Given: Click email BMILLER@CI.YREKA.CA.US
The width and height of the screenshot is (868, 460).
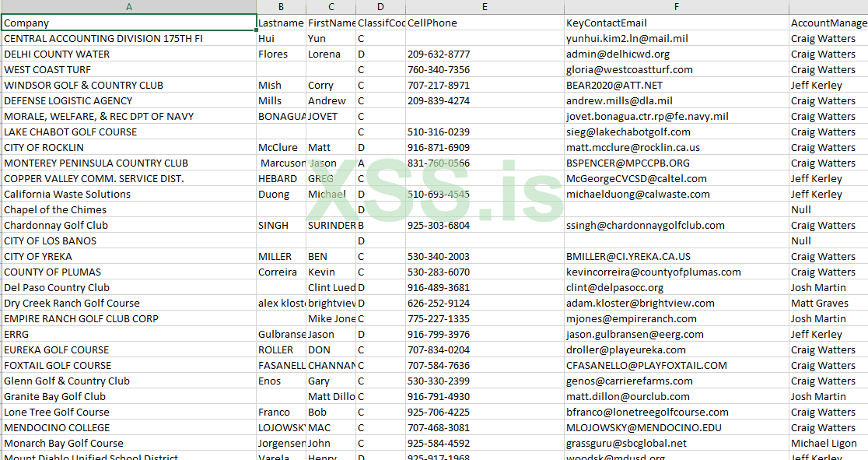Looking at the screenshot, I should pyautogui.click(x=628, y=256).
